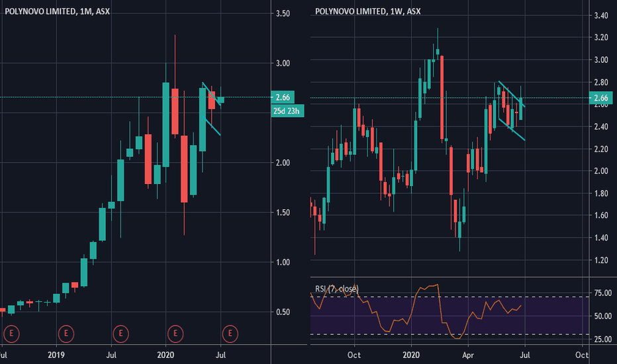
Task: Click the 50.00 RSI axis label
Action: [x=603, y=316]
